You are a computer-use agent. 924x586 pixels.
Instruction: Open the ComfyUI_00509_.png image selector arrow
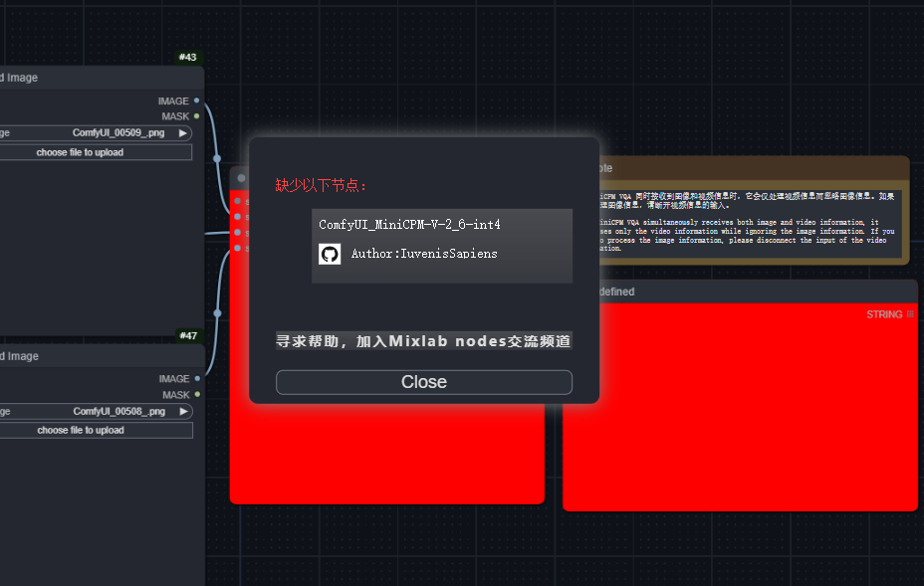[182, 132]
